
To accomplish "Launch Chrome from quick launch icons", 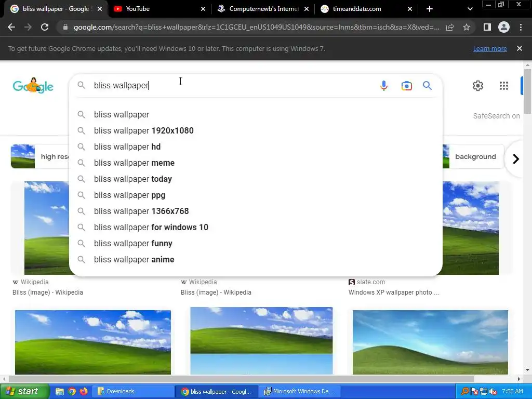I will (x=72, y=391).
